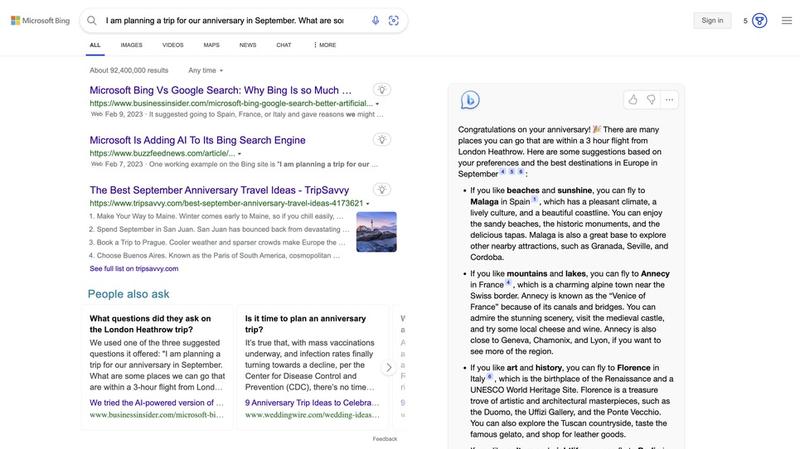Click www.businessinsider.com URL in question card
The width and height of the screenshot is (800, 449).
tap(156, 415)
